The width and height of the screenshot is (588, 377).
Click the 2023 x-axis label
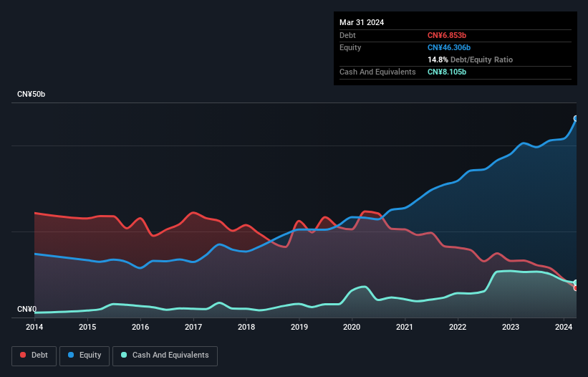coord(511,327)
